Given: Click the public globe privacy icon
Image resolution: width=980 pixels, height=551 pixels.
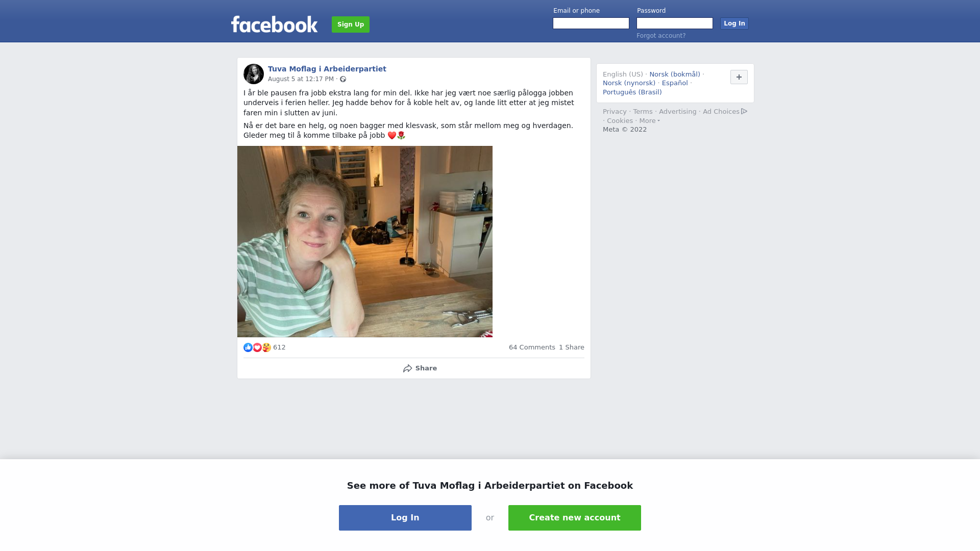Looking at the screenshot, I should pos(343,79).
